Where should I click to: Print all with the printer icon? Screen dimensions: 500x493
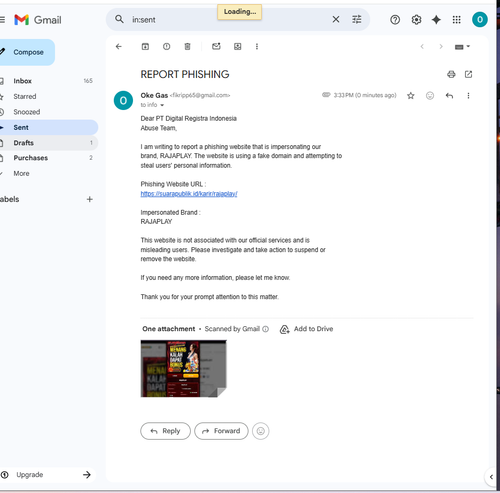(451, 74)
